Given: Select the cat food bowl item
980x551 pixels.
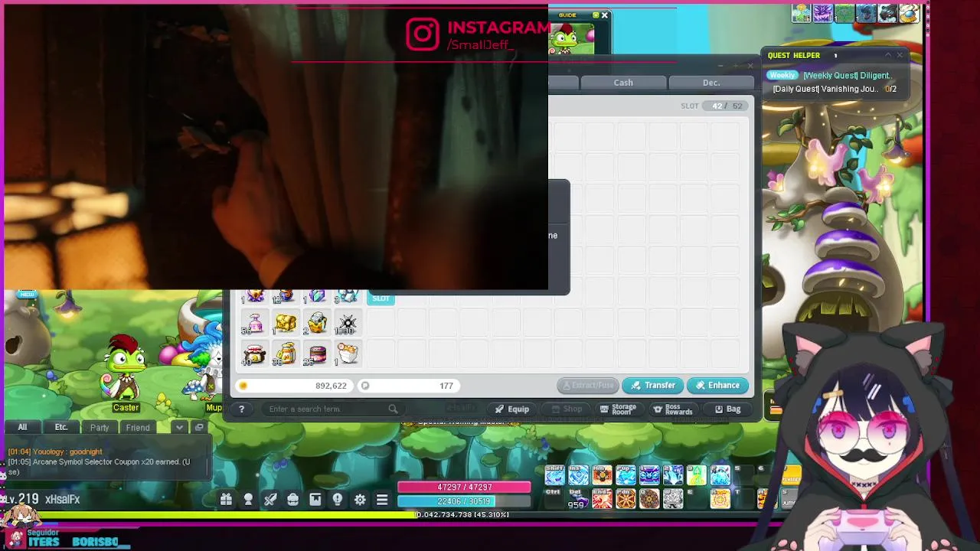Looking at the screenshot, I should (347, 354).
